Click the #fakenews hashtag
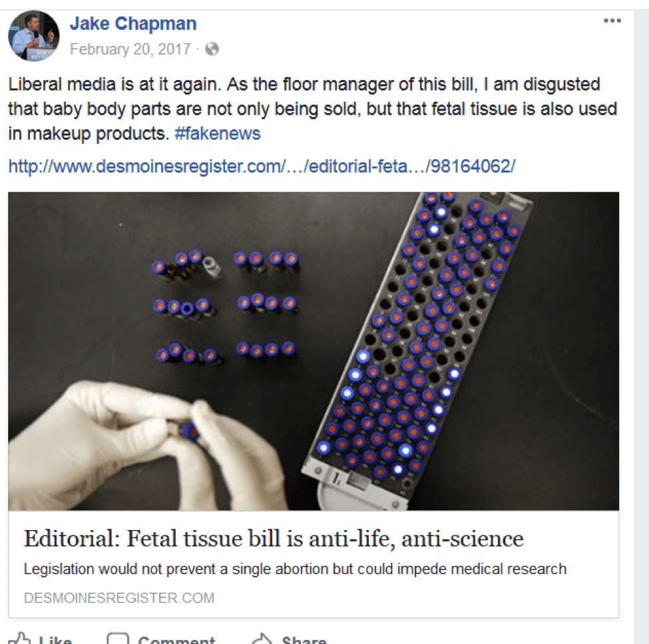649x644 pixels. coord(217,133)
